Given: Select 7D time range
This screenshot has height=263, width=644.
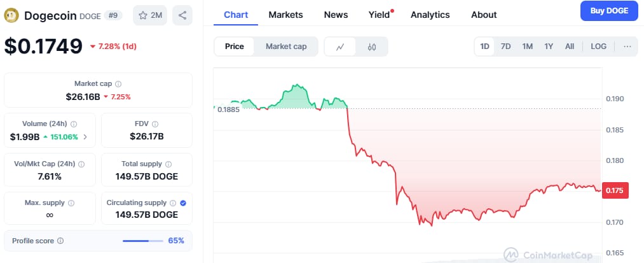Looking at the screenshot, I should (x=505, y=46).
